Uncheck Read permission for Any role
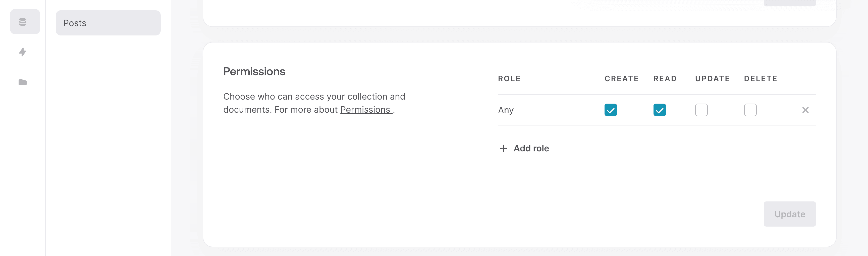Viewport: 868px width, 256px height. click(x=660, y=110)
